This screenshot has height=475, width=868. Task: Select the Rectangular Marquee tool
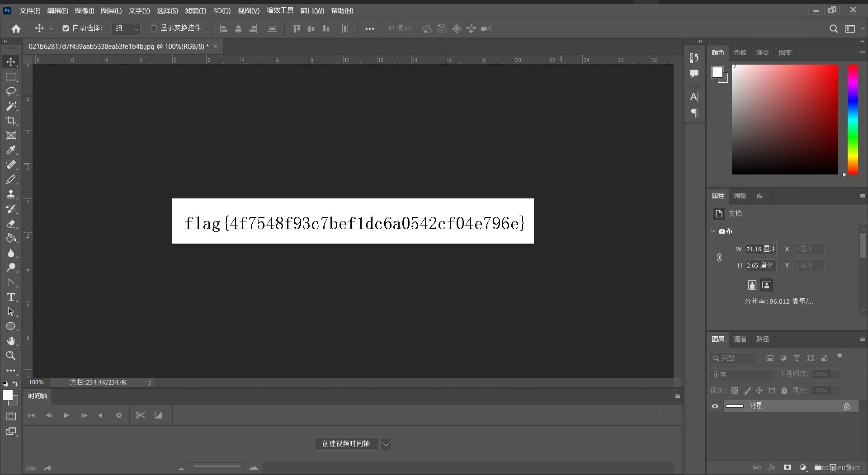click(x=11, y=77)
